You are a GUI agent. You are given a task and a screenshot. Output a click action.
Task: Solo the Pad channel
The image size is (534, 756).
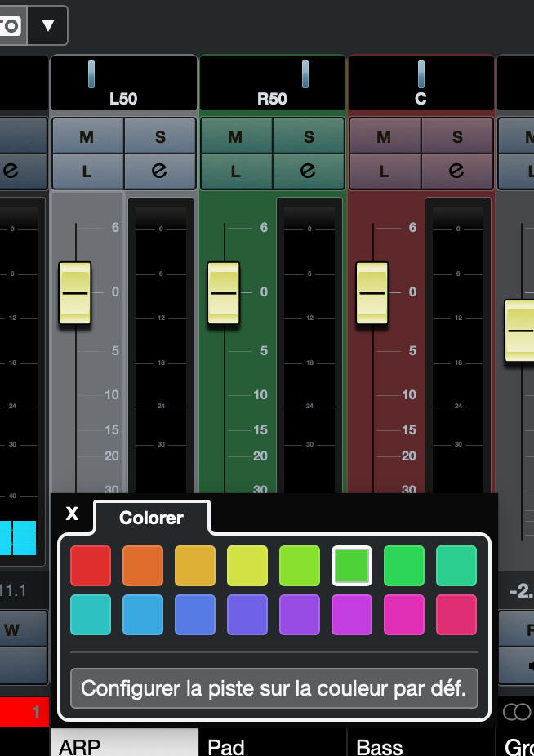[309, 136]
